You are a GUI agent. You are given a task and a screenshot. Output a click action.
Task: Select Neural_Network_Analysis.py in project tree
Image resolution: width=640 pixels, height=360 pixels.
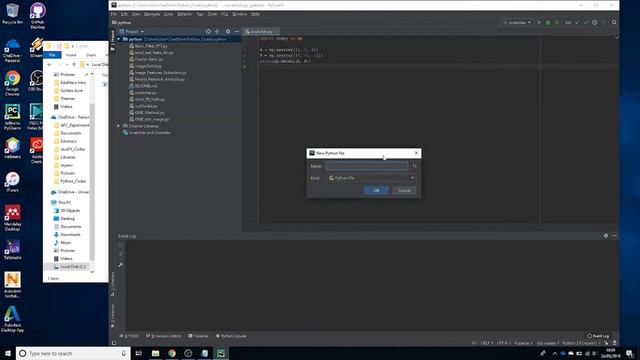pos(157,79)
